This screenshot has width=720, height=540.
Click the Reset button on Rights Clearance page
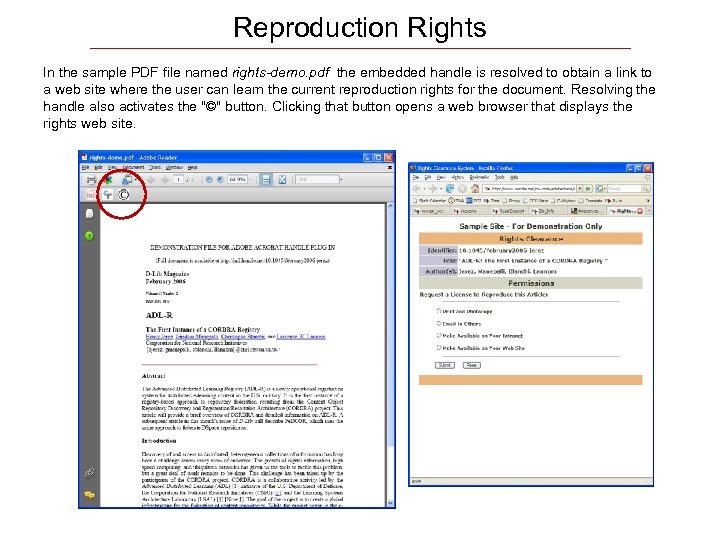(x=472, y=365)
